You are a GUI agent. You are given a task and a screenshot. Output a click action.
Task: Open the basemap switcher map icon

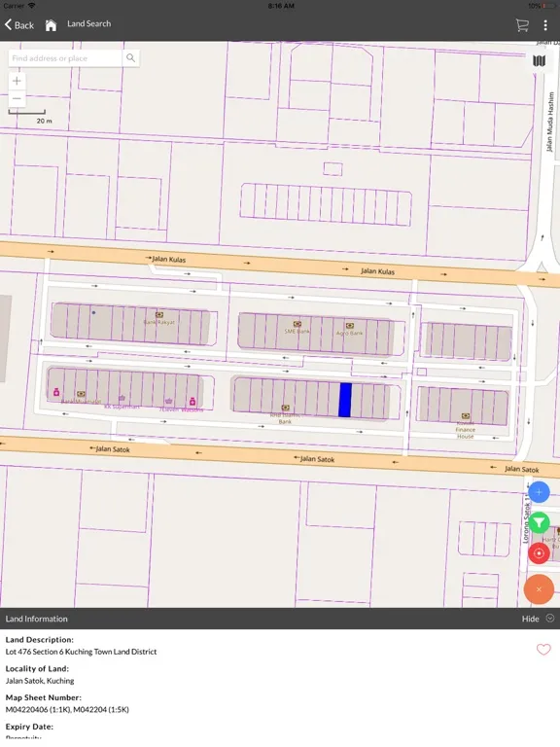(539, 61)
